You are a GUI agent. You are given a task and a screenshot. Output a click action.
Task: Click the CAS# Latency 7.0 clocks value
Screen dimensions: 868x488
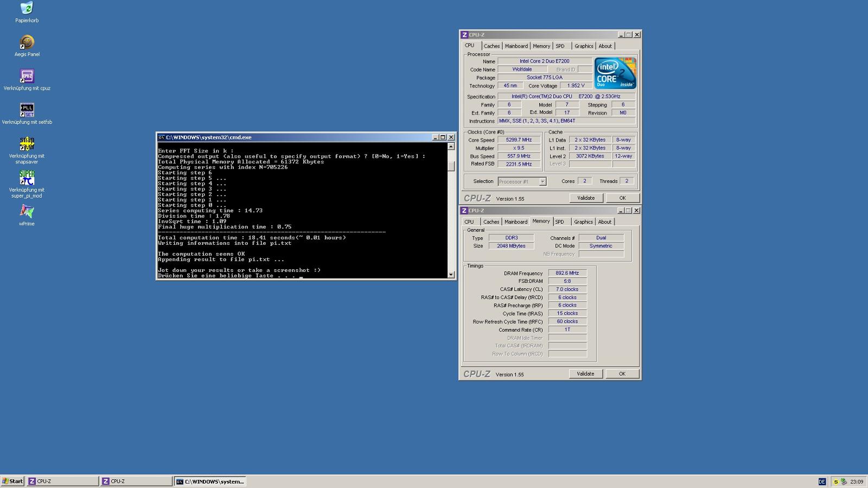click(x=567, y=289)
